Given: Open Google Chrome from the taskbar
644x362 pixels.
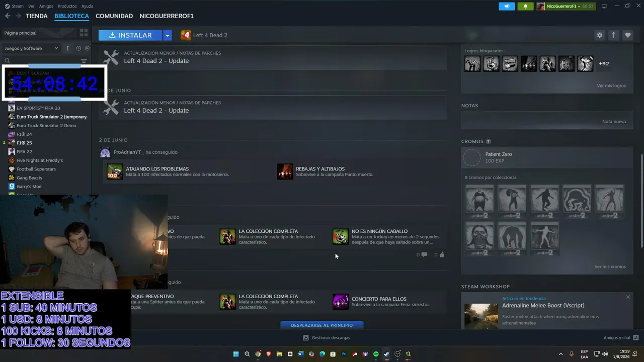Looking at the screenshot, I should click(x=258, y=354).
